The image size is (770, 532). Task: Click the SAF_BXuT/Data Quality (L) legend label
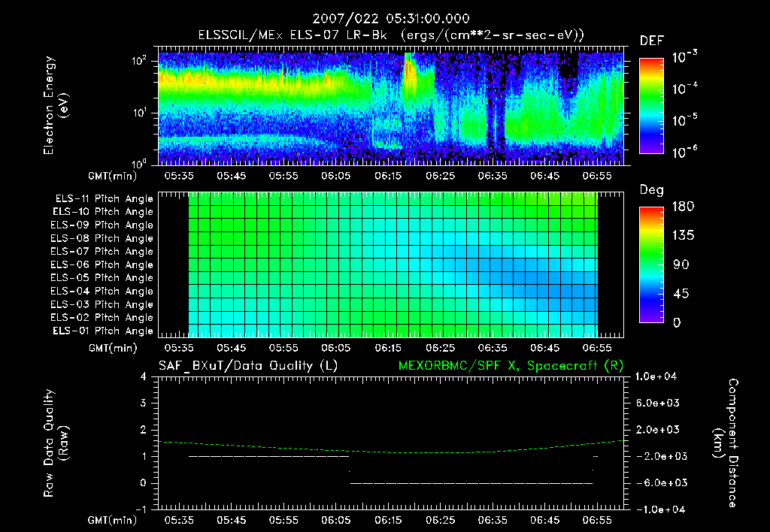pos(248,366)
